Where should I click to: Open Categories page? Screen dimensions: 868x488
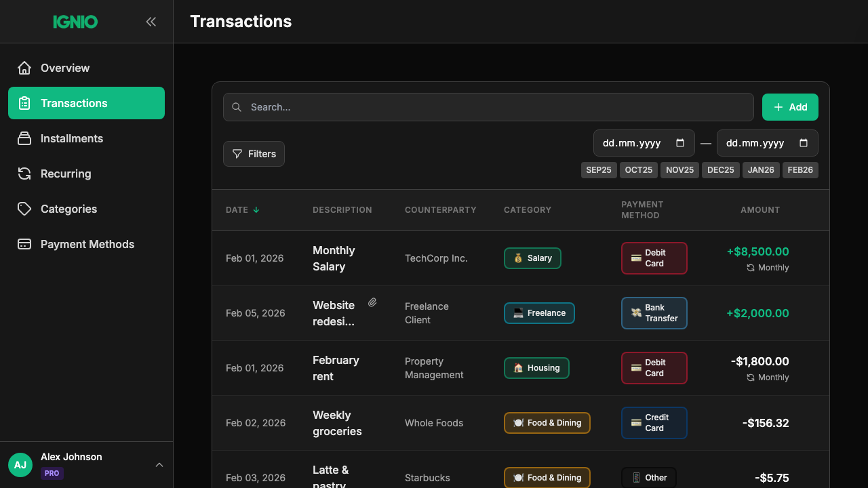pos(86,209)
